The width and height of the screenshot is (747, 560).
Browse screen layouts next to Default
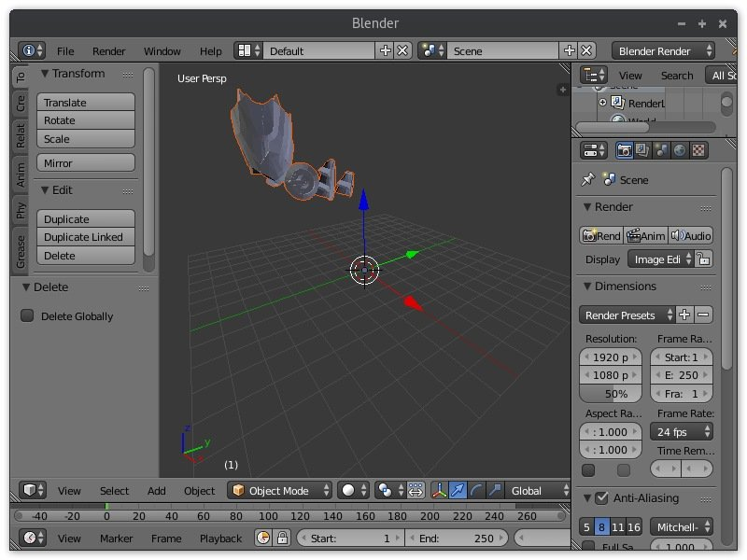click(248, 50)
